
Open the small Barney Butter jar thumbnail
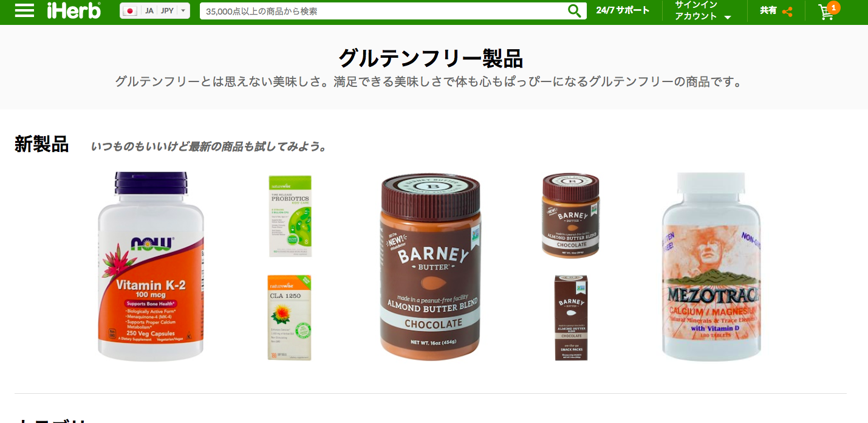tap(571, 215)
